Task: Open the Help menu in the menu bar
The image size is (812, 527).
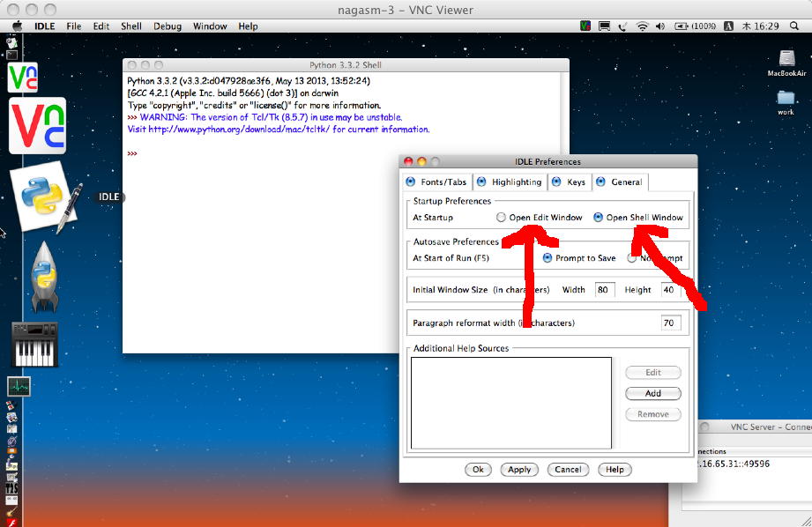Action: coord(248,26)
